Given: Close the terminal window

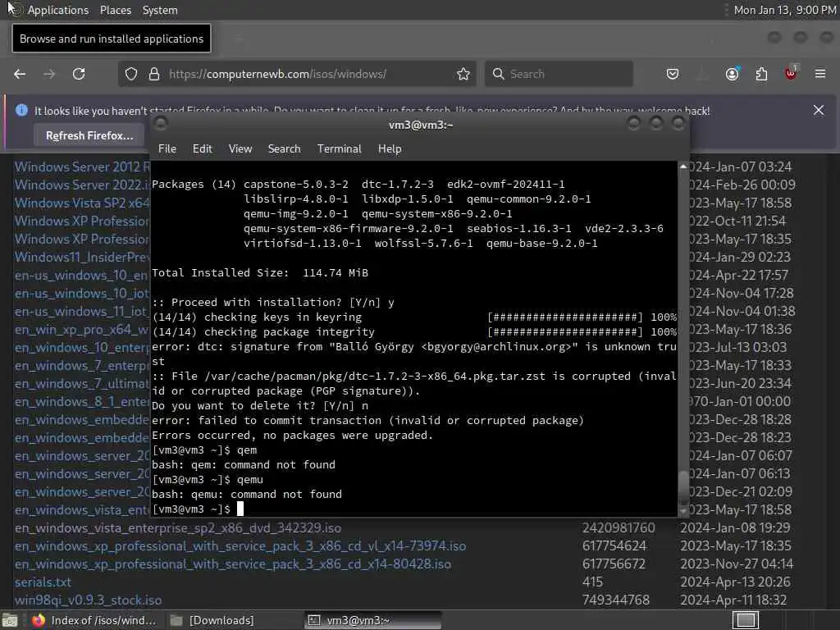Looking at the screenshot, I should coord(678,124).
